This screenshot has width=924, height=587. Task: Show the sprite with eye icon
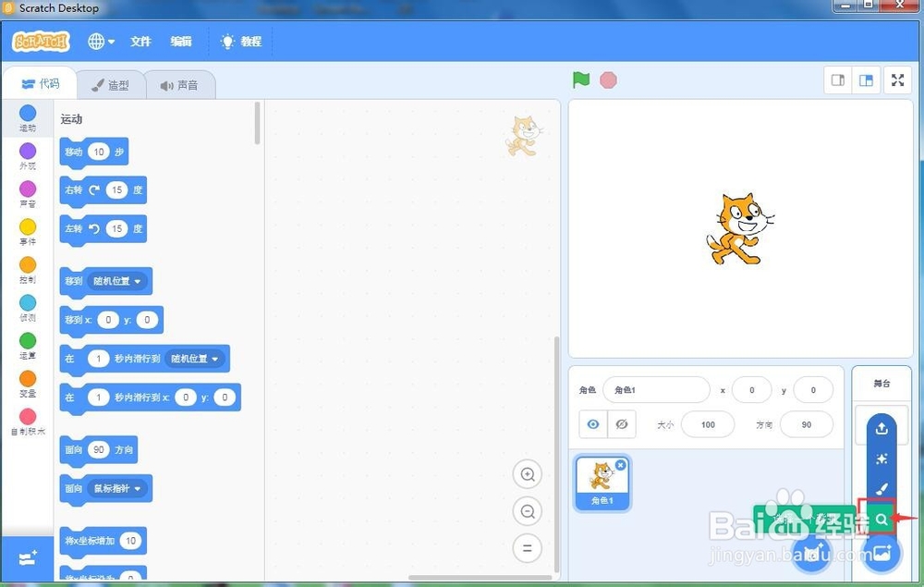click(593, 424)
